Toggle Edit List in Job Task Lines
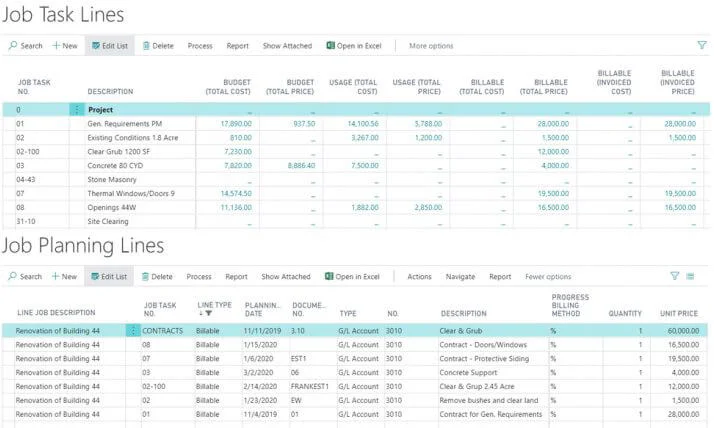Screen dimensions: 714x428 coord(108,46)
